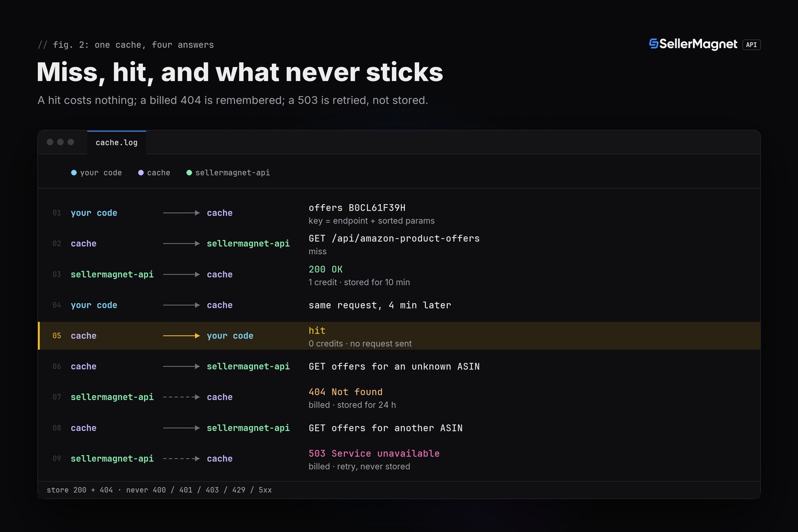798x532 pixels.
Task: Select "0 credits · no request sent"
Action: (360, 343)
